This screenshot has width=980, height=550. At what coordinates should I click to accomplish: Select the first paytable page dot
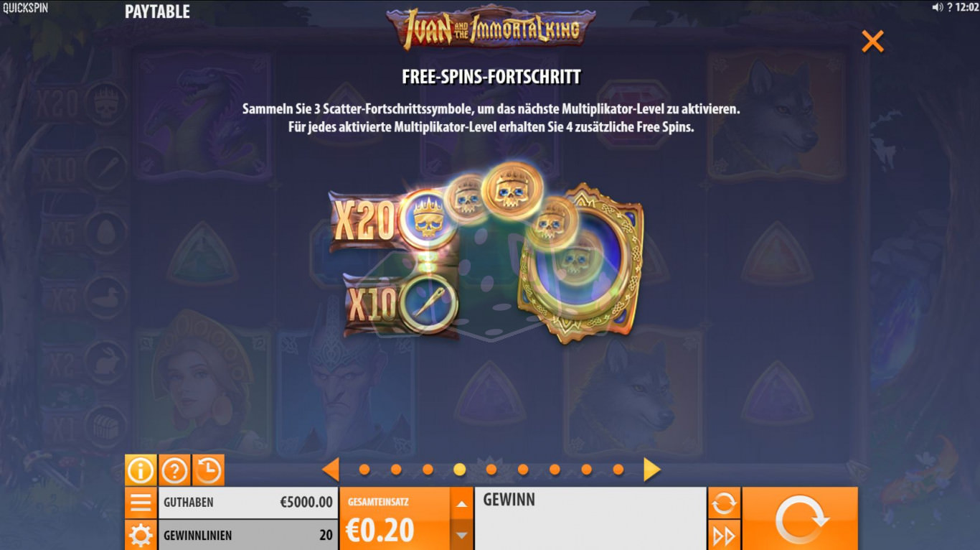(364, 470)
